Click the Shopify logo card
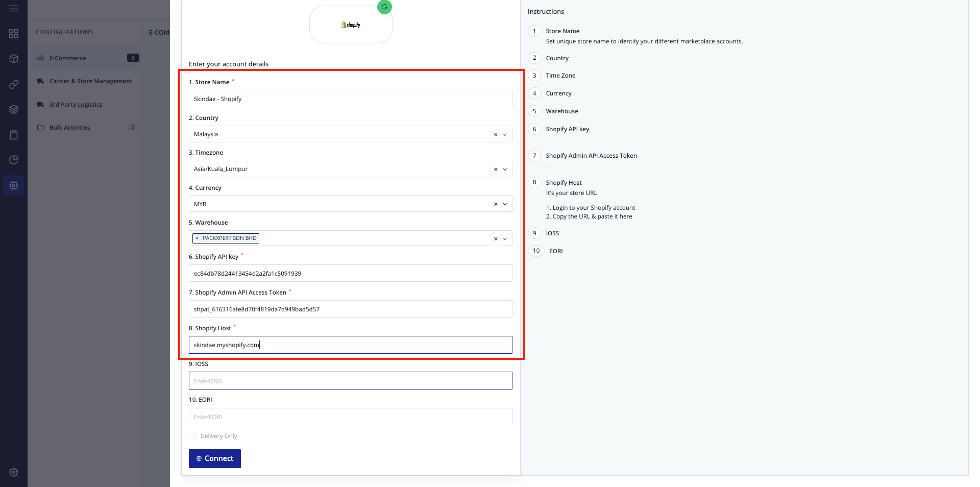Screen dimensions: 980x487 (x=351, y=25)
